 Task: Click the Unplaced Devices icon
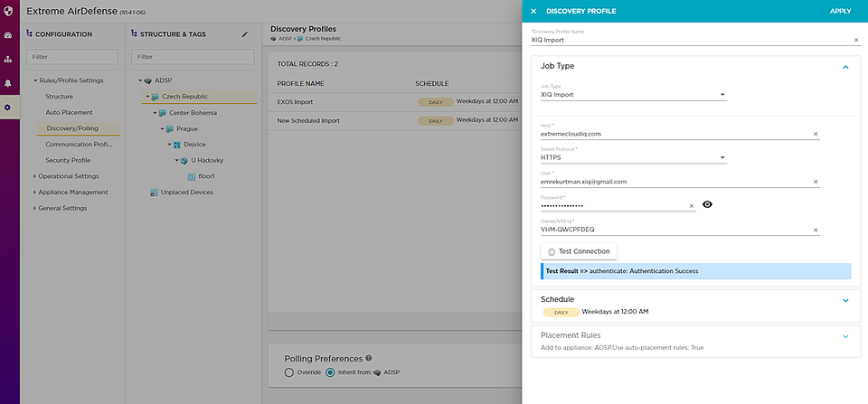click(x=154, y=193)
